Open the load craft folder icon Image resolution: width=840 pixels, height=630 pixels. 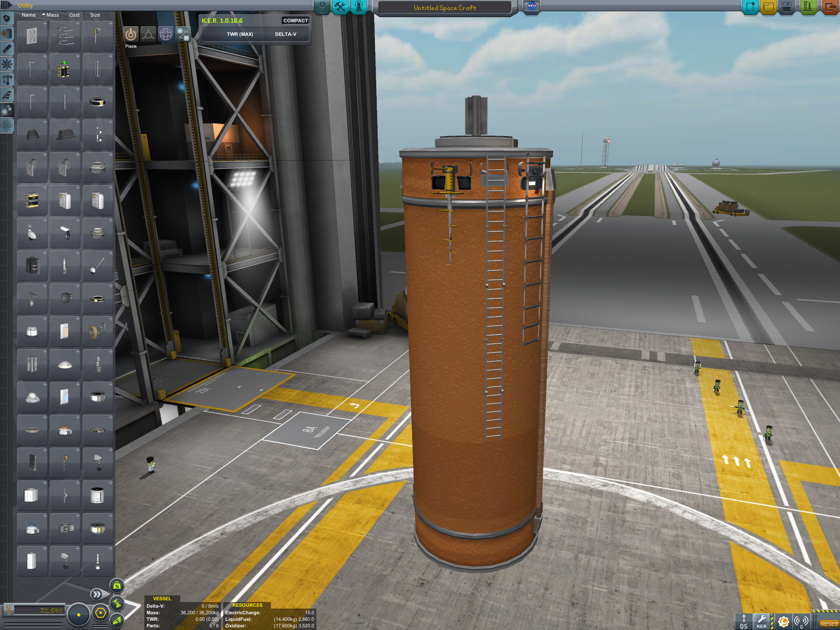769,7
